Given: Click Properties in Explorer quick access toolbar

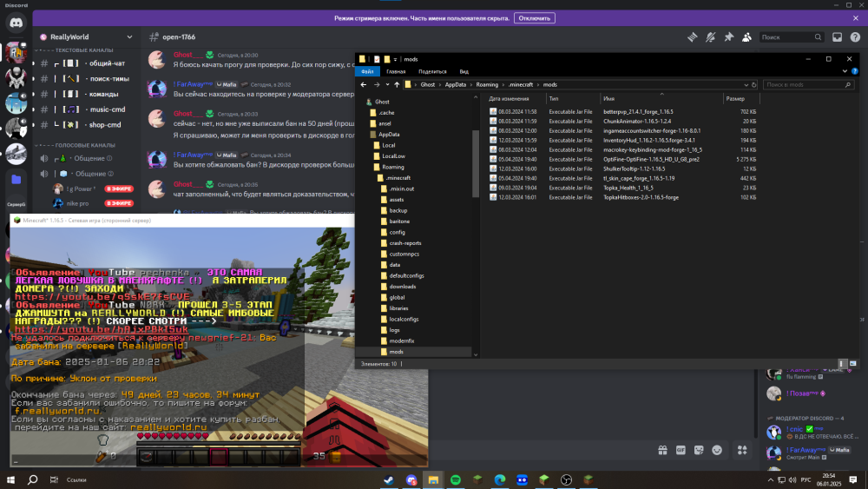Looking at the screenshot, I should 377,59.
